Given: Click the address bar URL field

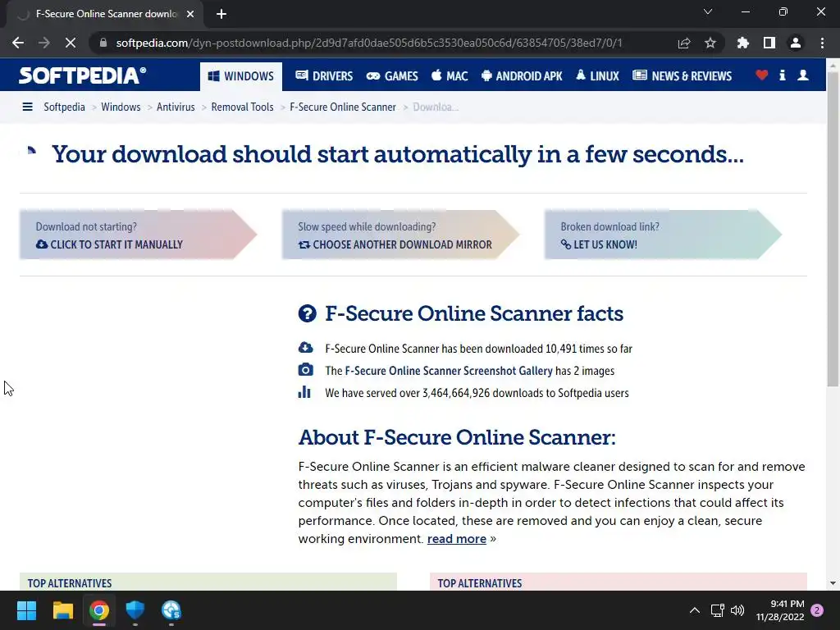Looking at the screenshot, I should 368,43.
